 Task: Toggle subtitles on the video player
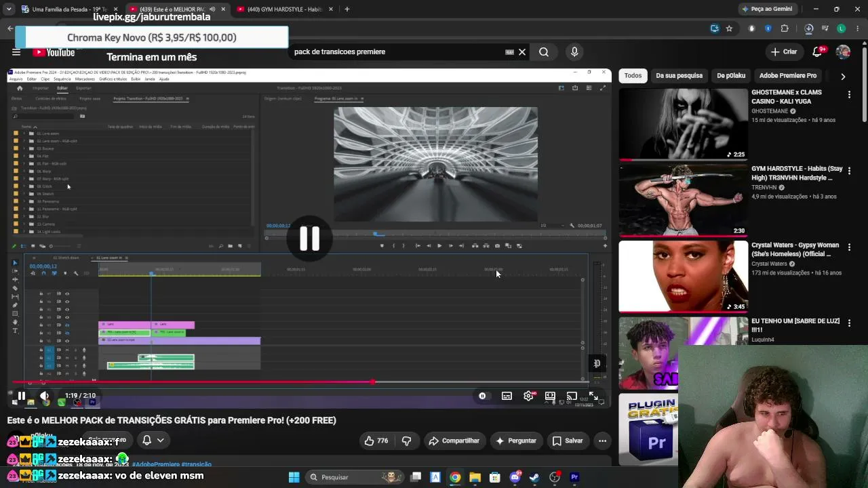pos(507,396)
